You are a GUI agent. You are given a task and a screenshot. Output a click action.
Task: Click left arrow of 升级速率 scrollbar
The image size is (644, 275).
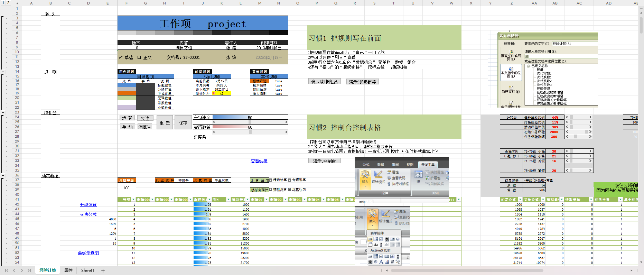pos(214,122)
